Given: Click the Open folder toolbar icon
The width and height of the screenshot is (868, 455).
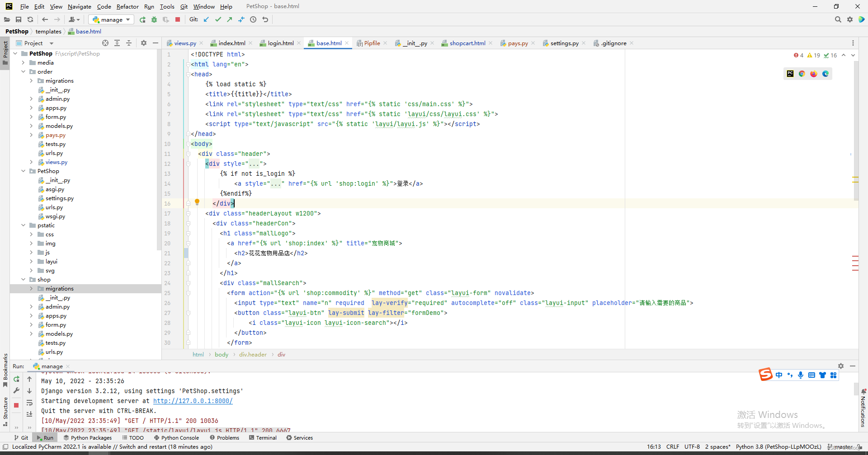Looking at the screenshot, I should 7,19.
